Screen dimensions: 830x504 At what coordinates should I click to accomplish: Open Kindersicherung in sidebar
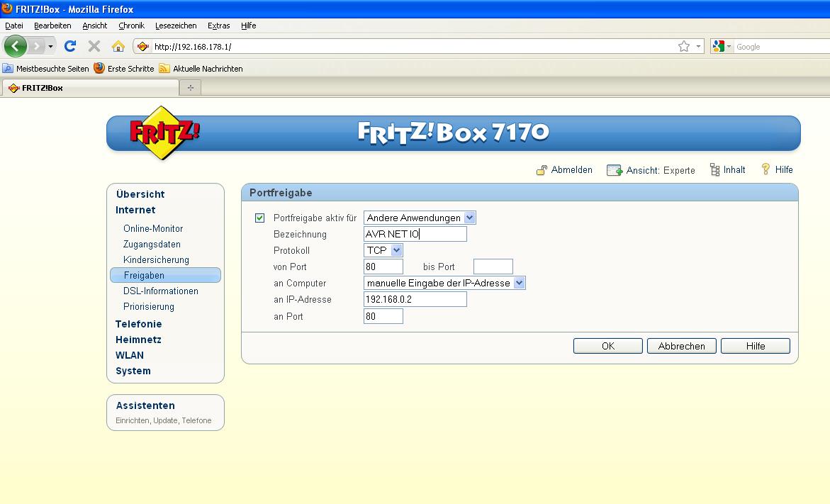click(156, 260)
